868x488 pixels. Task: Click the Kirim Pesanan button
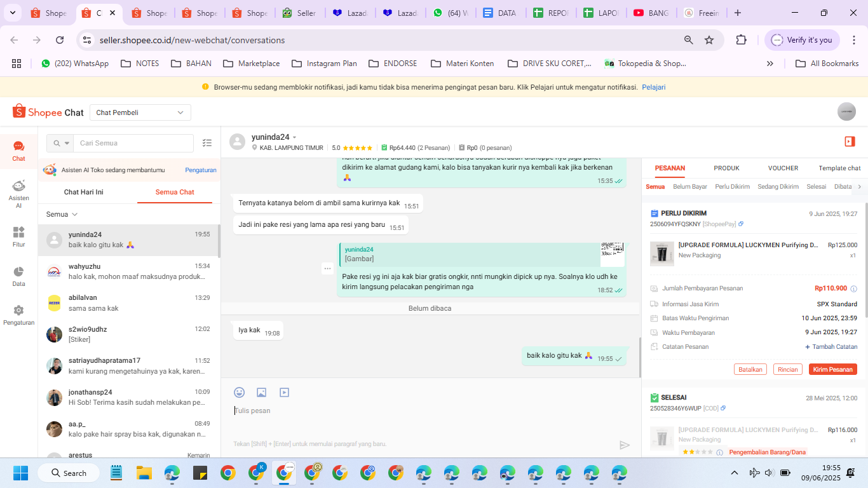pos(832,369)
